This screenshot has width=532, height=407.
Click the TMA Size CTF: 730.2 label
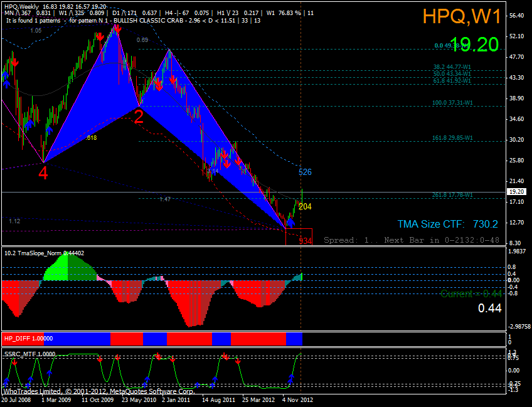[x=448, y=224]
